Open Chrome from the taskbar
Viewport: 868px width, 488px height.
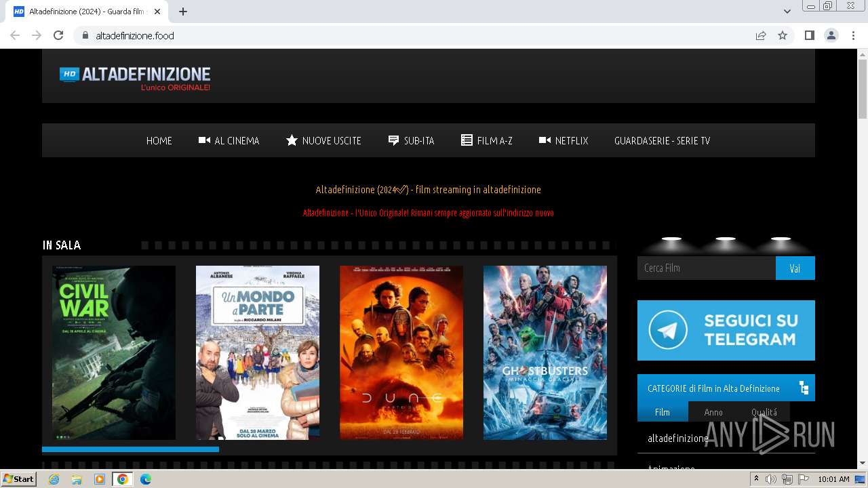tap(123, 479)
